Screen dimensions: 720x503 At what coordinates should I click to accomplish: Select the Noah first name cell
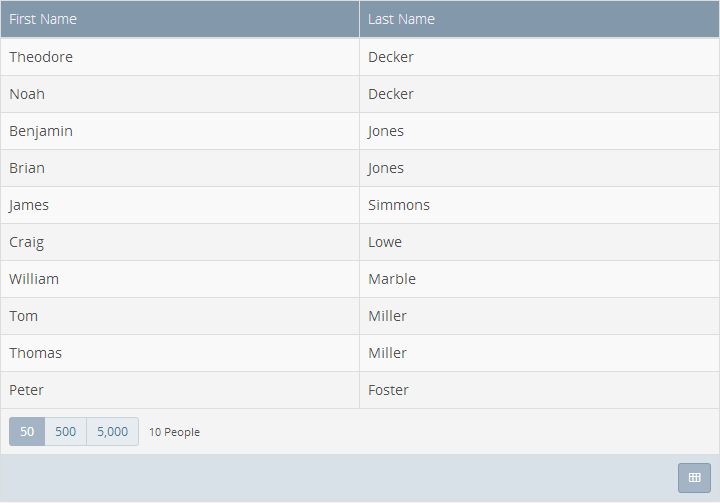(180, 94)
